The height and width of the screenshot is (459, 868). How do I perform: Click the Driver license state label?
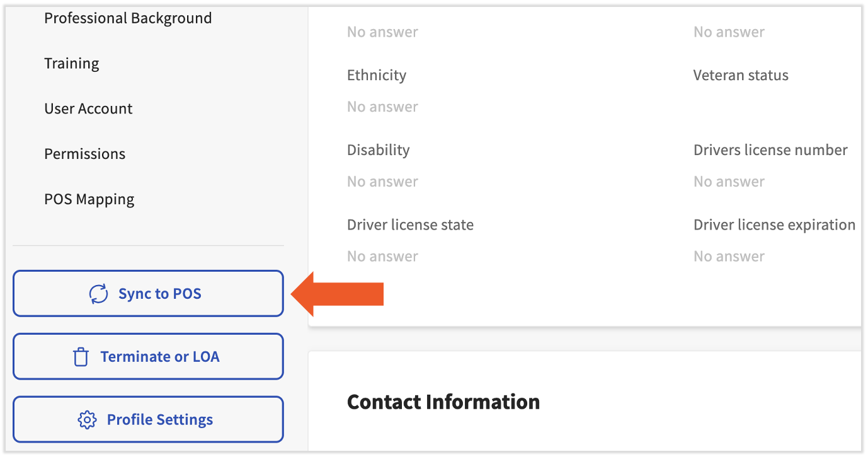click(x=410, y=225)
